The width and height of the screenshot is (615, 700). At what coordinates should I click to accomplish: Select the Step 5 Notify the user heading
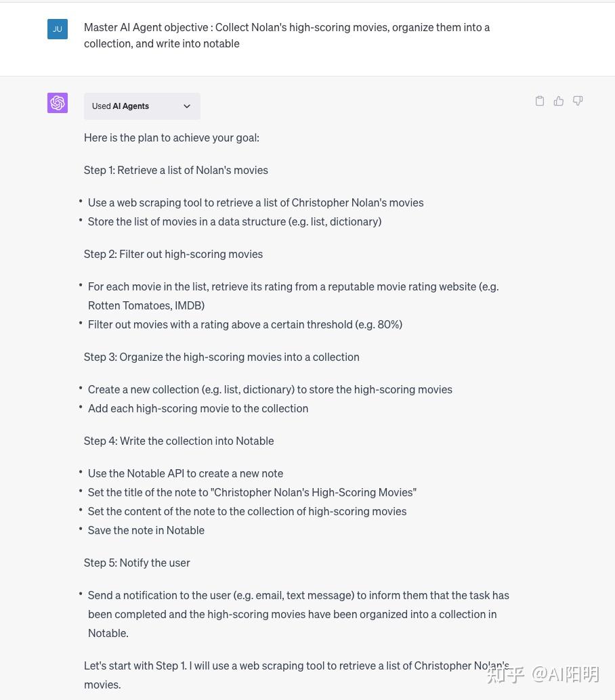point(137,563)
